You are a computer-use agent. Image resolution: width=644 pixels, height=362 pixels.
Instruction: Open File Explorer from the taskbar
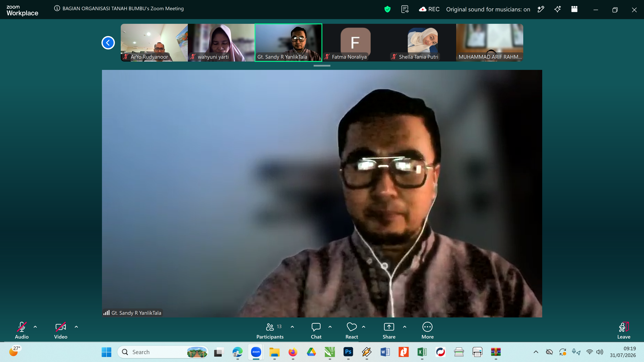point(275,352)
